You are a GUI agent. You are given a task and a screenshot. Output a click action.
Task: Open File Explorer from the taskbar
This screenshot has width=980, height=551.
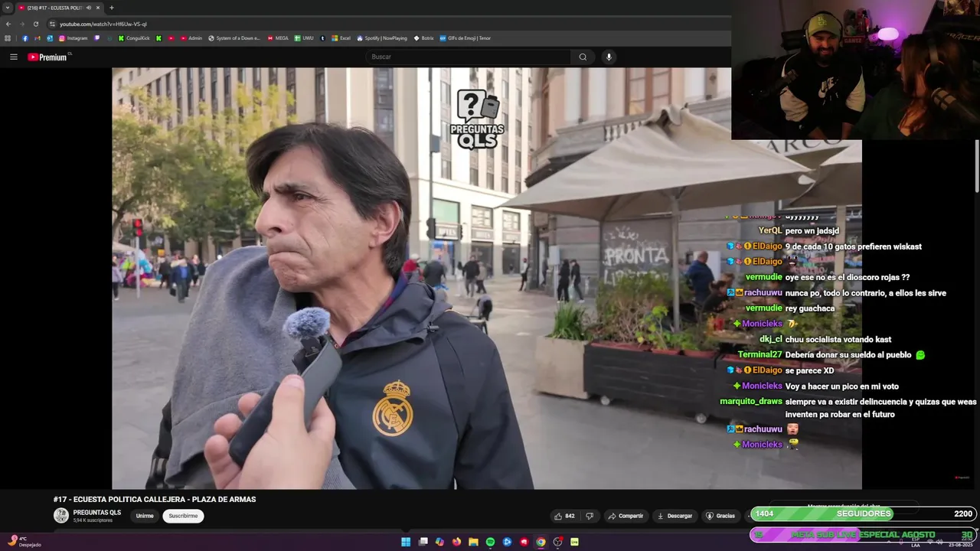[473, 542]
